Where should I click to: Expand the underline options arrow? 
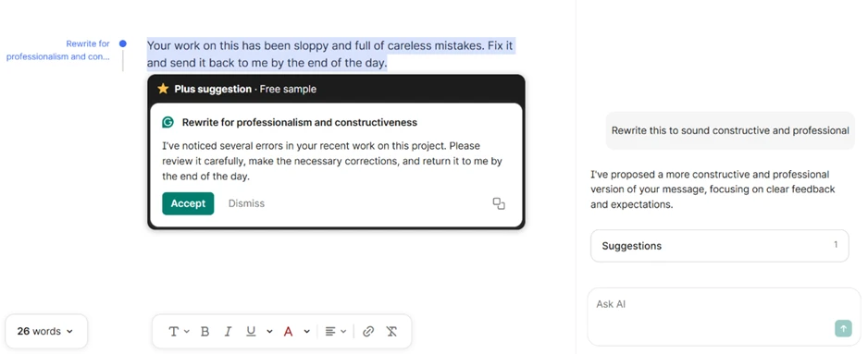(269, 331)
